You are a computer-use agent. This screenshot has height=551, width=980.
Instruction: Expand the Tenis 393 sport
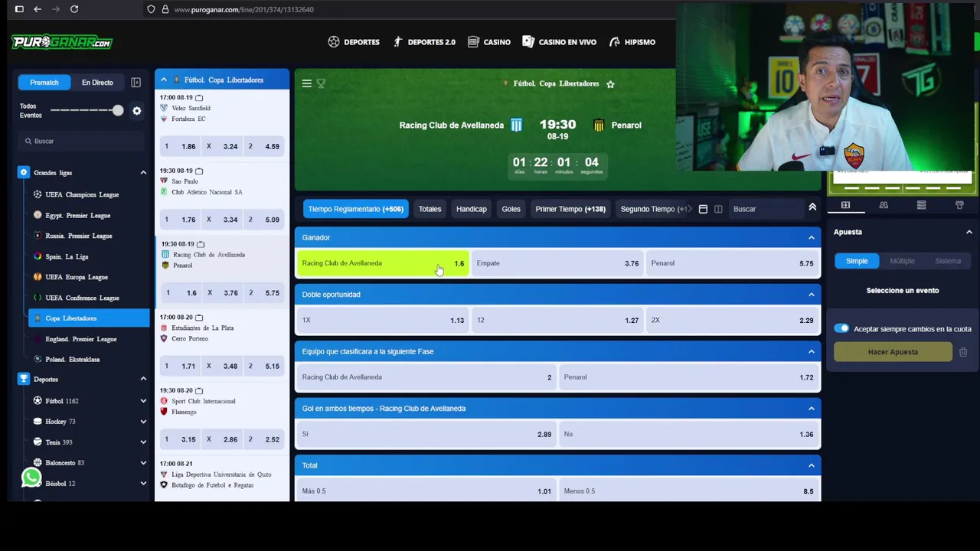pyautogui.click(x=143, y=442)
